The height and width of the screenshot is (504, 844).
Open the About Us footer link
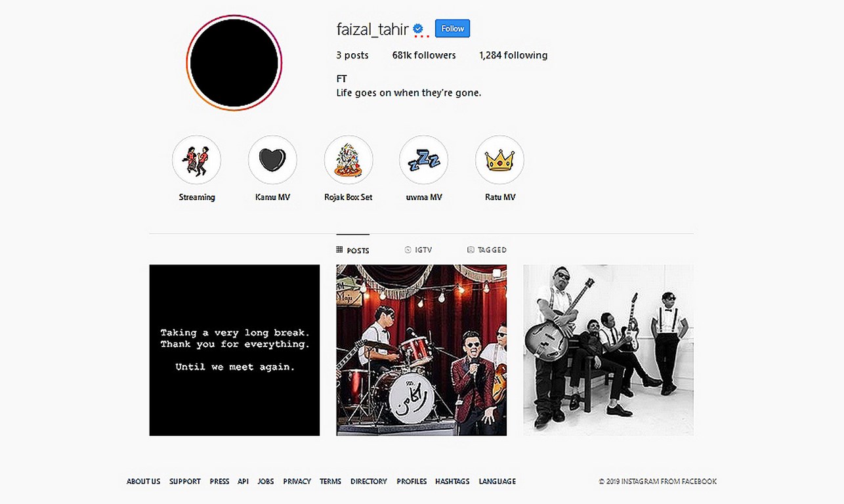click(143, 482)
